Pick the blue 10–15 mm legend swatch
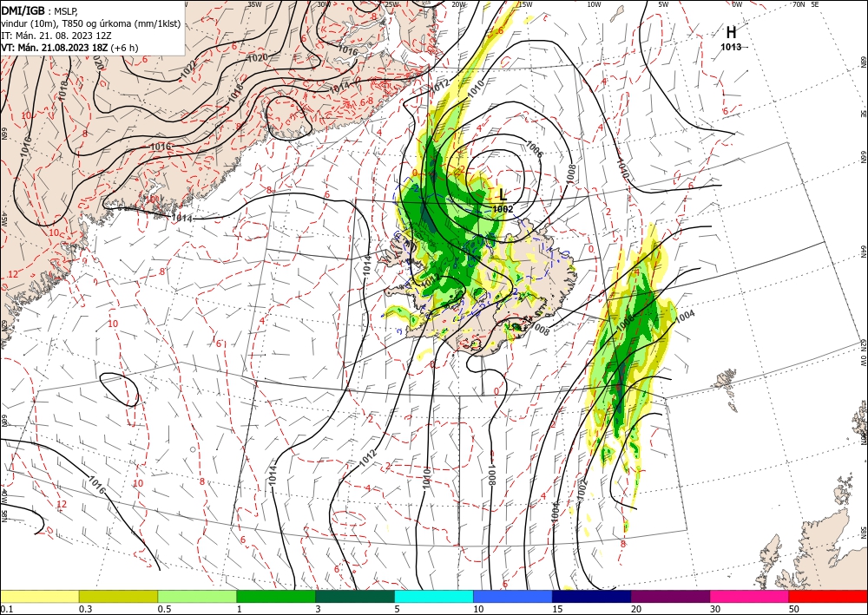 click(x=513, y=596)
